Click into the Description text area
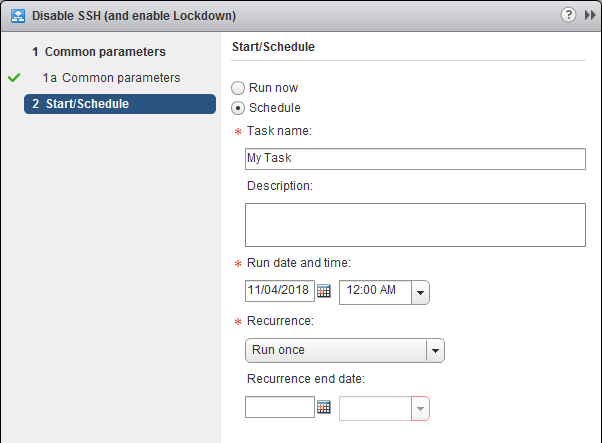Image resolution: width=602 pixels, height=443 pixels. click(415, 224)
